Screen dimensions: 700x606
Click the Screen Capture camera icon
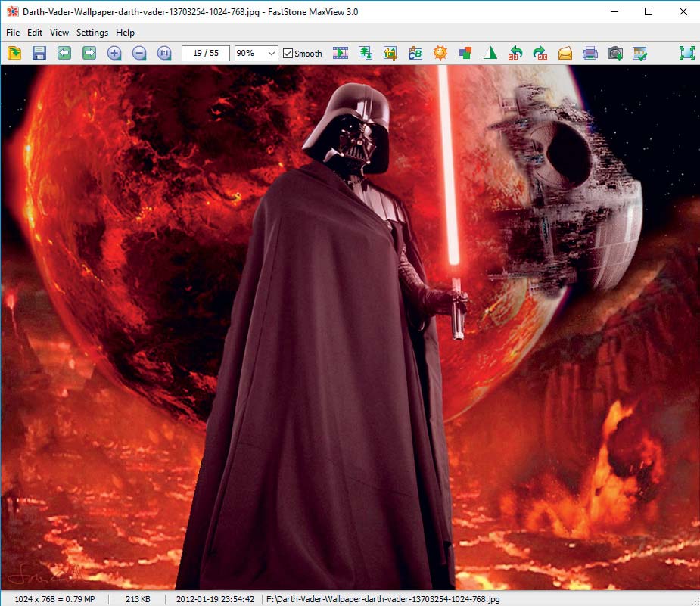(x=615, y=53)
